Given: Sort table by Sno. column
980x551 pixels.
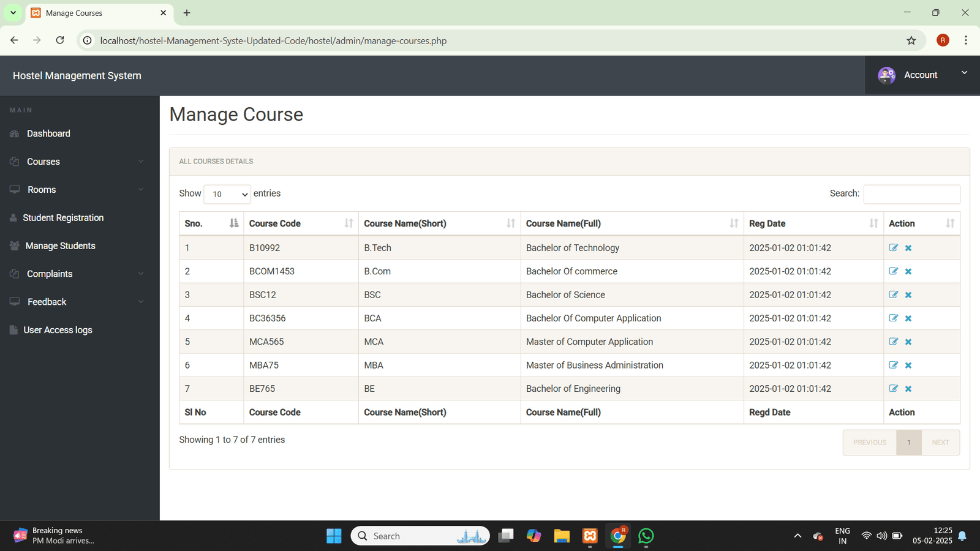Looking at the screenshot, I should (x=211, y=223).
